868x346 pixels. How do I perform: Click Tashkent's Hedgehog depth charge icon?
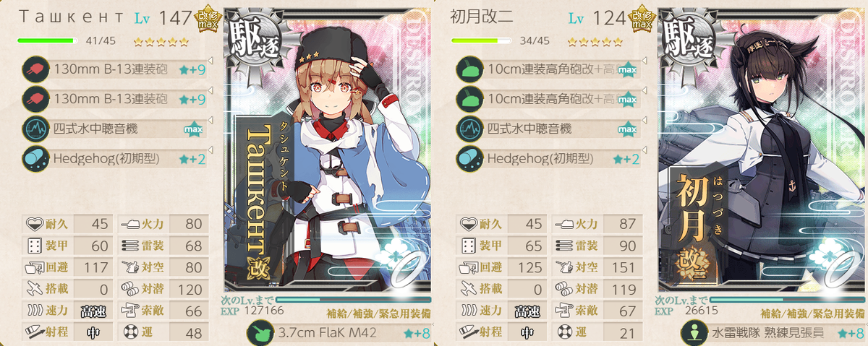click(34, 158)
